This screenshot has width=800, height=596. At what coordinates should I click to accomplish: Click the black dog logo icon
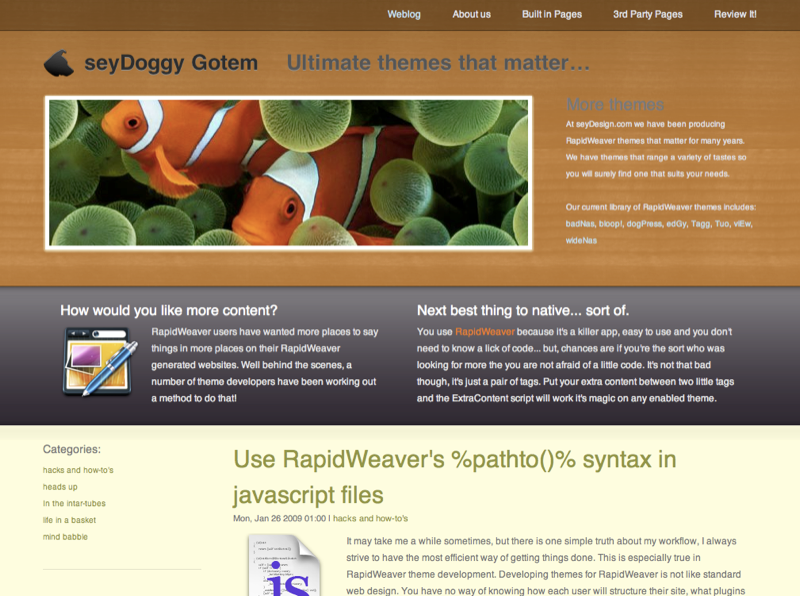tap(59, 63)
